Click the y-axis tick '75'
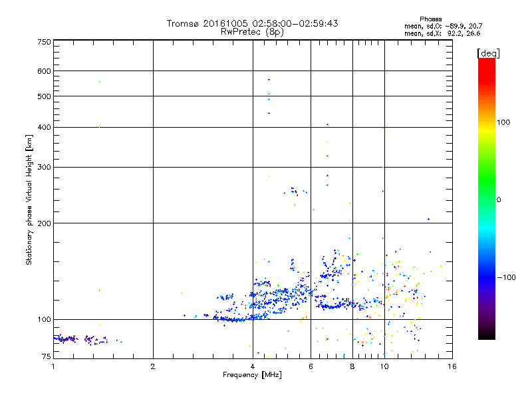Screen dimensions: 532x399 coord(47,356)
